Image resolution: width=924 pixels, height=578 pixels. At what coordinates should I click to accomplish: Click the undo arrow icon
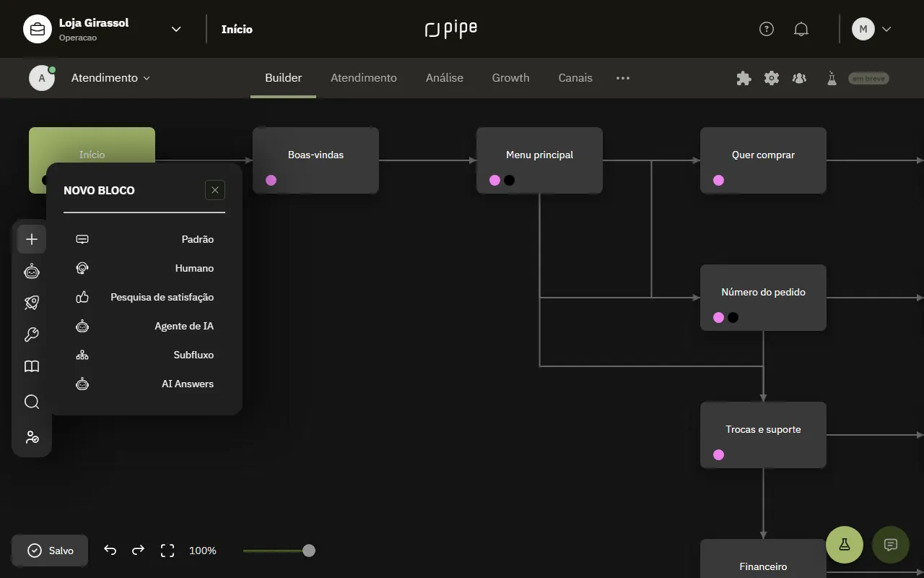click(x=110, y=551)
